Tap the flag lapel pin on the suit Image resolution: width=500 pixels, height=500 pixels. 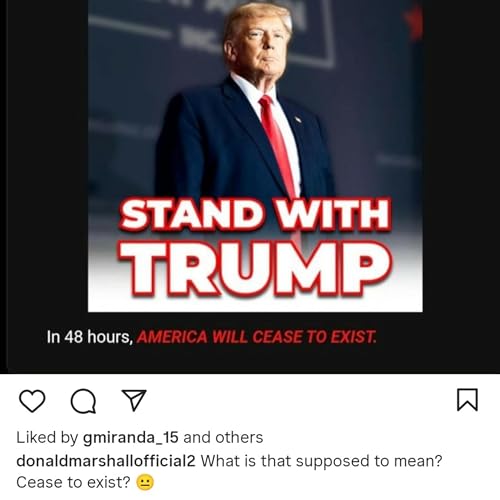(298, 119)
